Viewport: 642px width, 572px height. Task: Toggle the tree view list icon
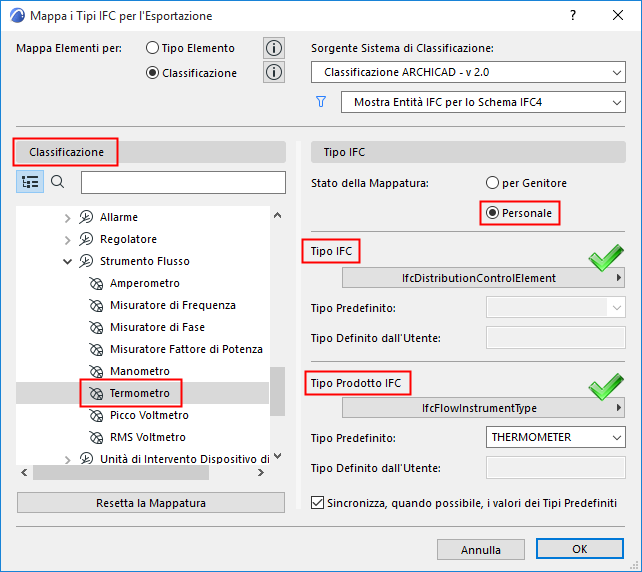[x=30, y=182]
